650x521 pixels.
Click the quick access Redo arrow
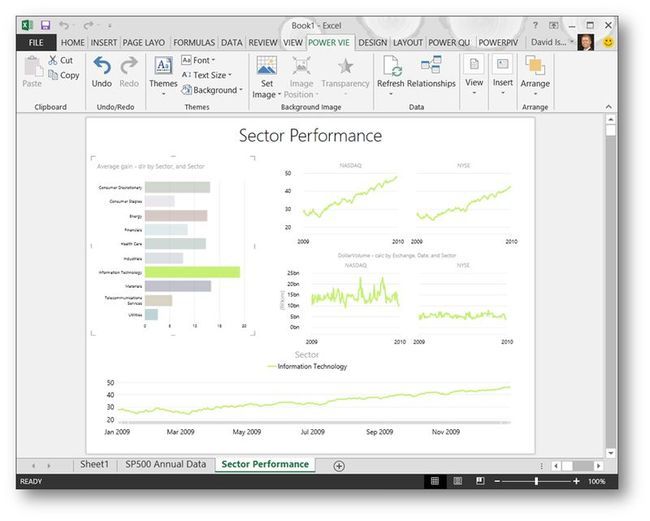(x=88, y=25)
